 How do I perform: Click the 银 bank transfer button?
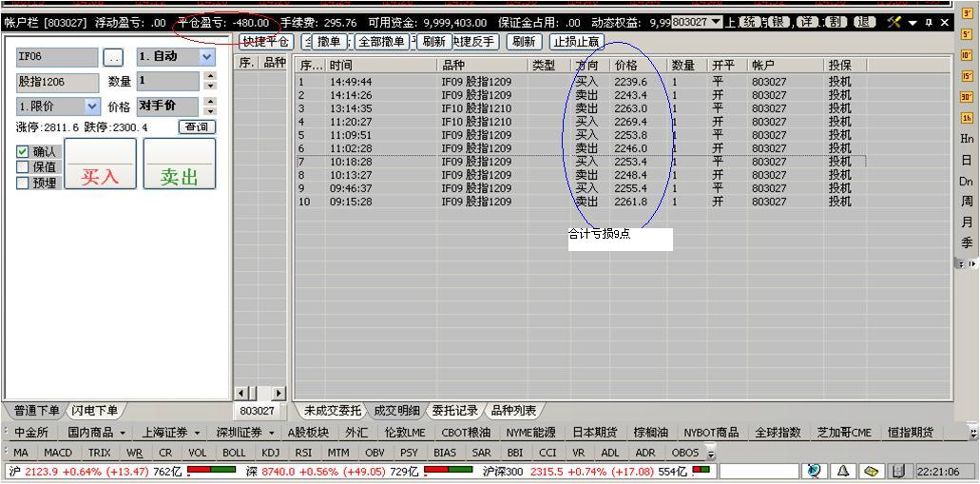[778, 23]
